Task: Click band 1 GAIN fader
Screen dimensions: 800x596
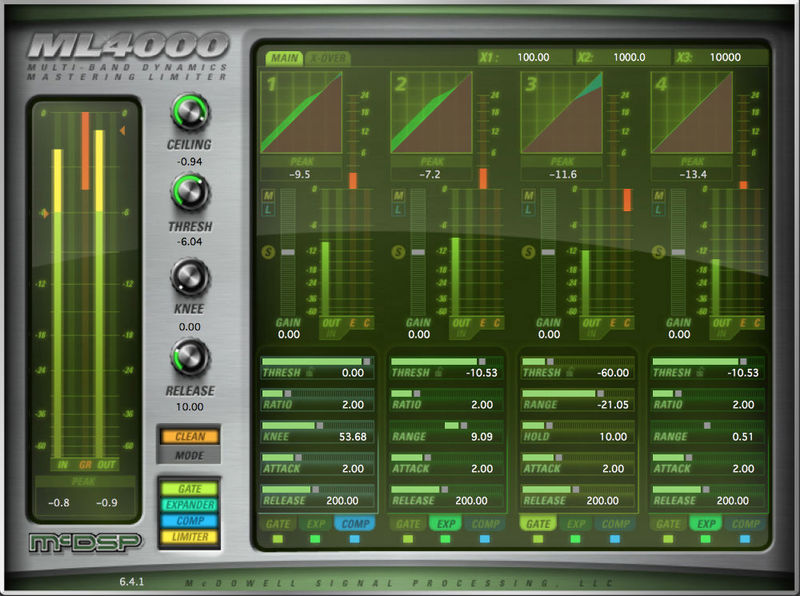Action: (x=288, y=252)
